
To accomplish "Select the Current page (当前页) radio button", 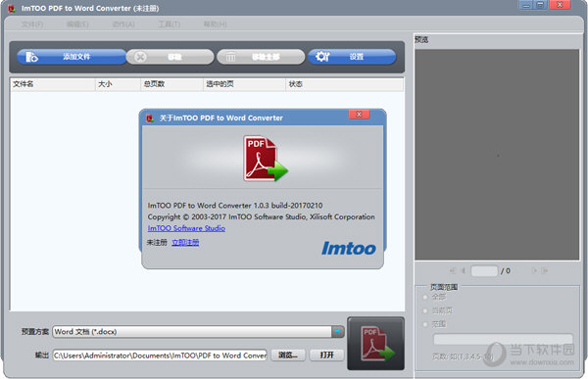I will 425,310.
